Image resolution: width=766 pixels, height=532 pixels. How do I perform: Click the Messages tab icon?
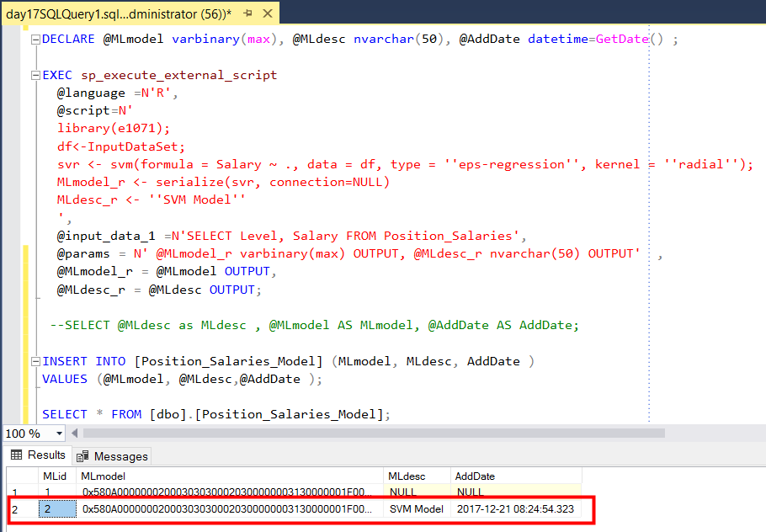click(x=82, y=456)
